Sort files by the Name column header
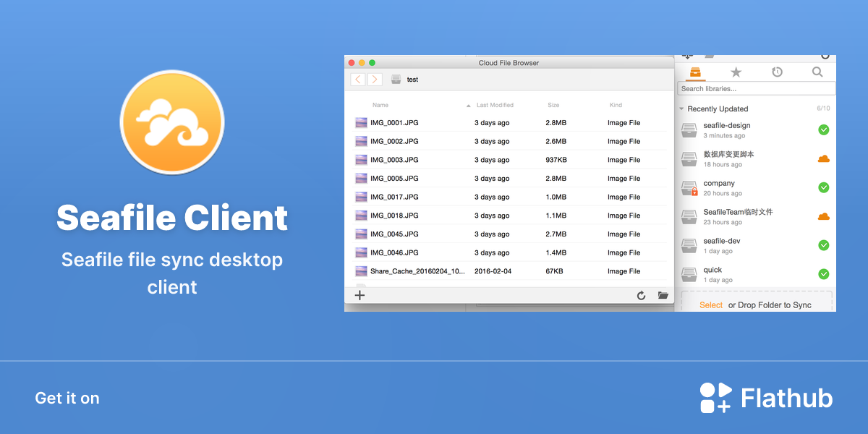This screenshot has width=868, height=434. click(380, 105)
